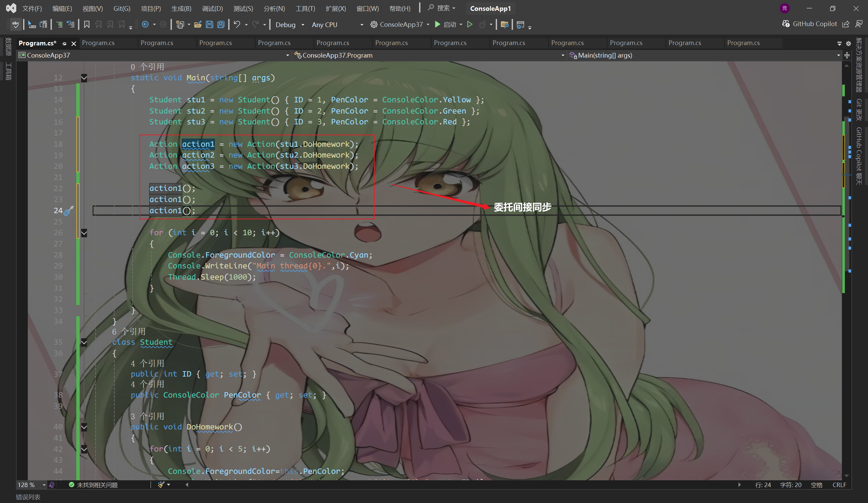Open the 扩展(X) menu

(x=336, y=8)
